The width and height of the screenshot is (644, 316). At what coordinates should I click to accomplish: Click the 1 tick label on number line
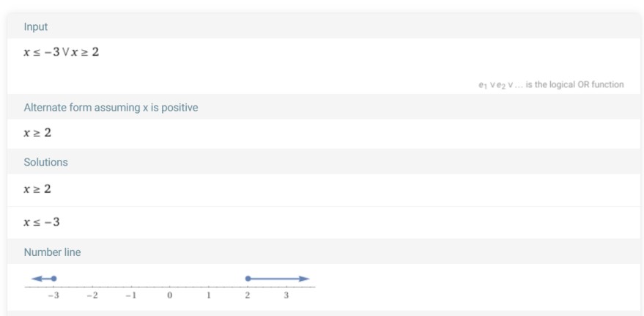click(x=209, y=295)
